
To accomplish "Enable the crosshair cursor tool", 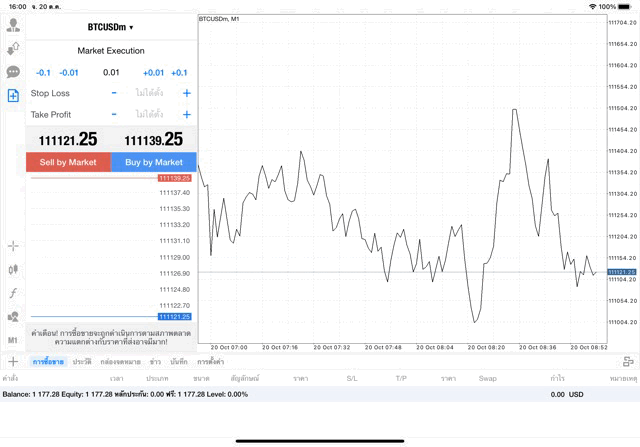I will 13,245.
